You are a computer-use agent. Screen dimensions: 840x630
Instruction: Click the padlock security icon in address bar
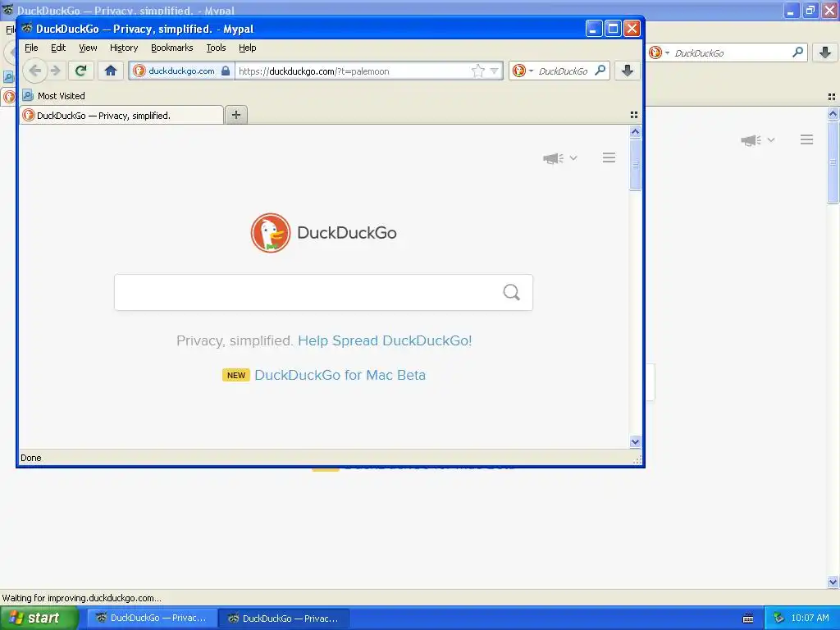(226, 71)
